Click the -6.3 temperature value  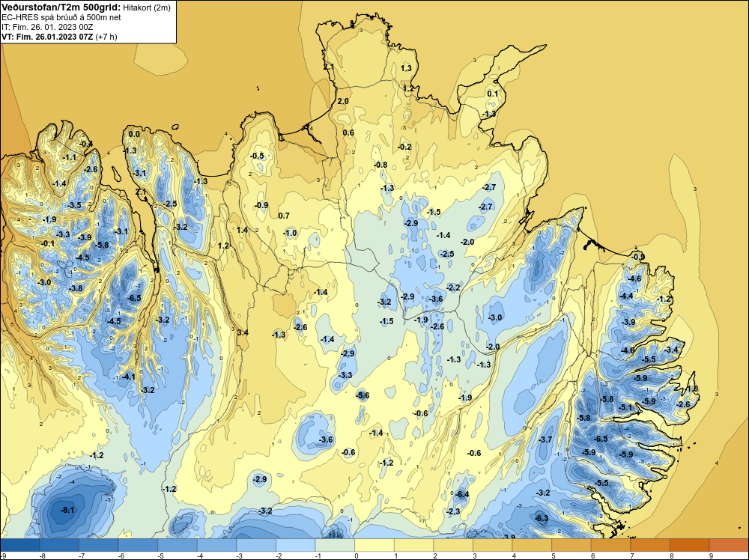coord(542,518)
